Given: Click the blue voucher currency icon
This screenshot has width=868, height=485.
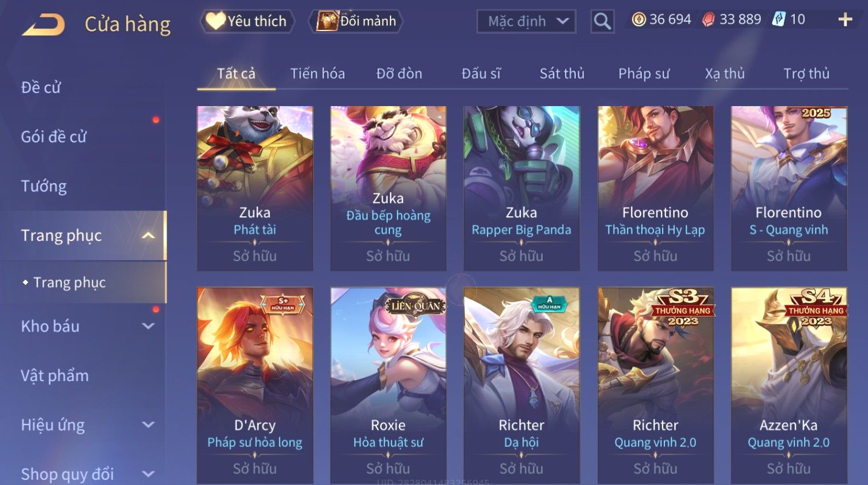Looking at the screenshot, I should coord(779,20).
